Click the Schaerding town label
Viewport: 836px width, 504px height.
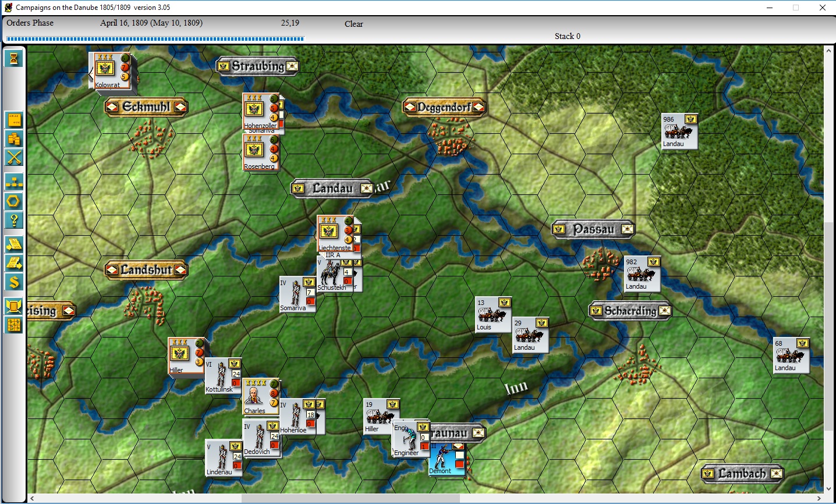pyautogui.click(x=630, y=310)
